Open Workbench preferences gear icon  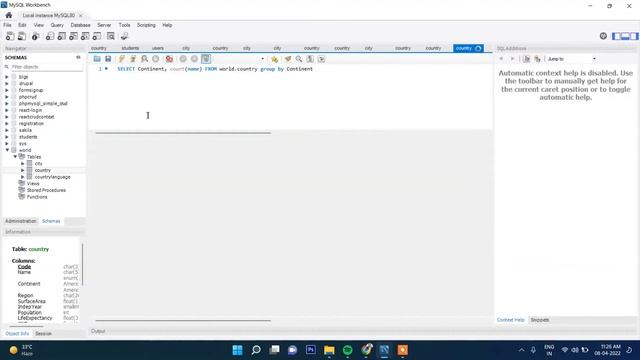(603, 36)
